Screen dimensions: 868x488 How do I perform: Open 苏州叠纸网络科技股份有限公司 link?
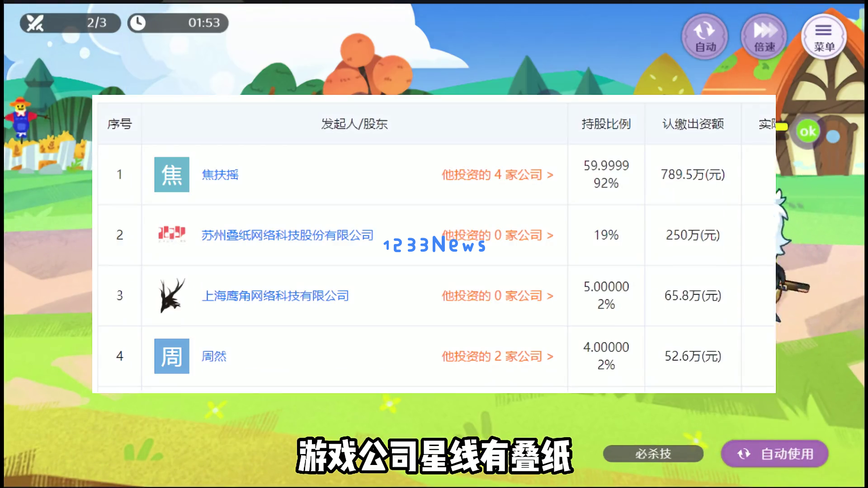point(288,235)
